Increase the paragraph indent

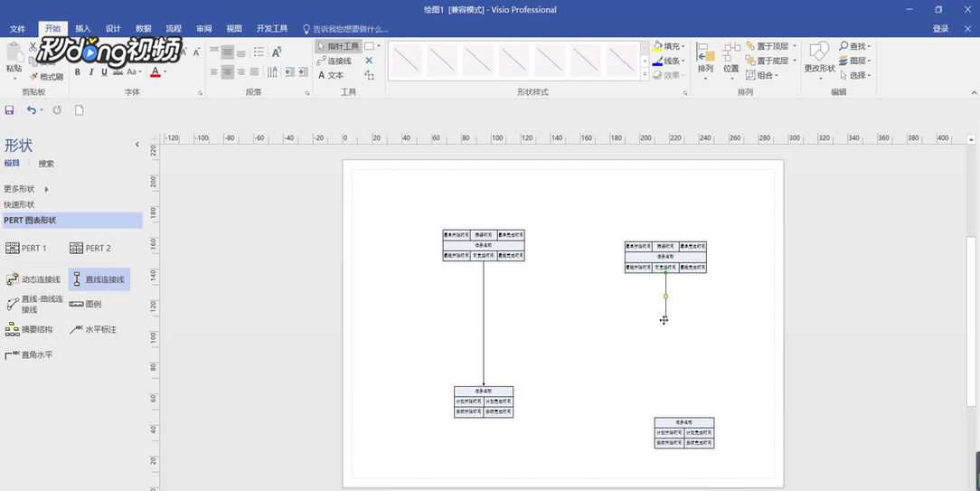click(x=303, y=72)
